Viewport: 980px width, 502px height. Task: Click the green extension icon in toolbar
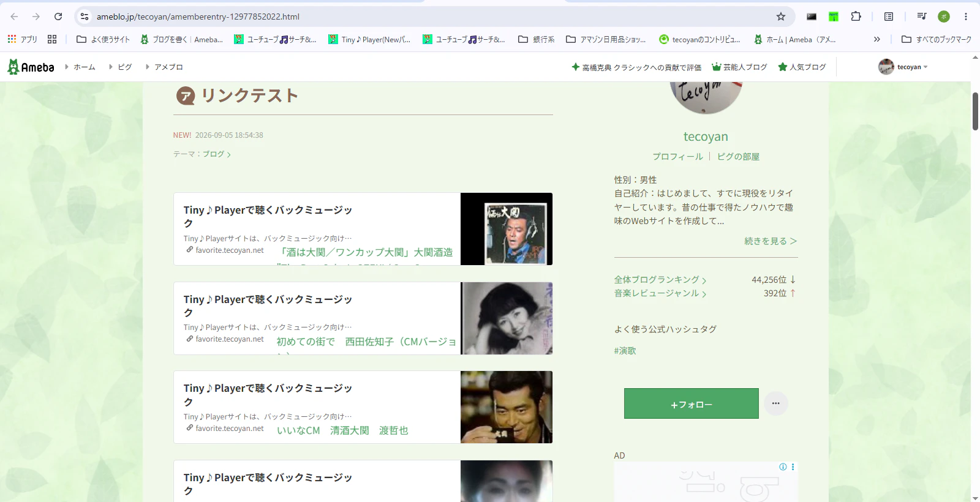(834, 17)
